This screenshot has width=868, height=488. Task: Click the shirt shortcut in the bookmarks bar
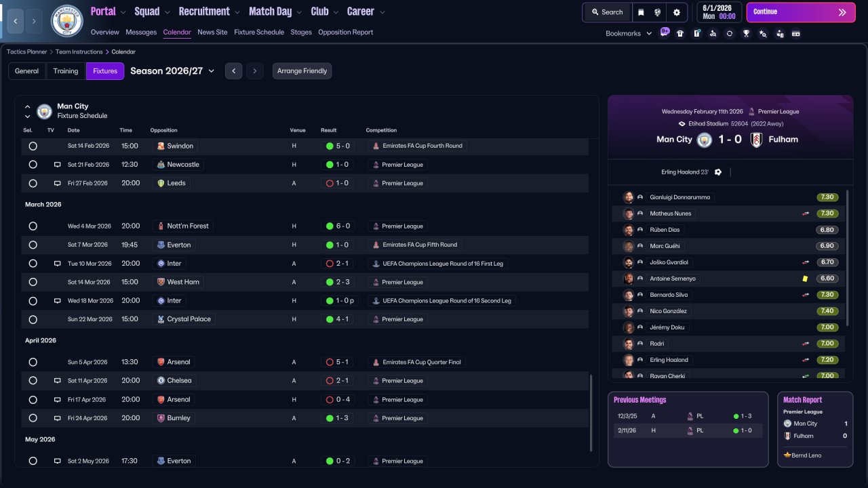(x=680, y=33)
